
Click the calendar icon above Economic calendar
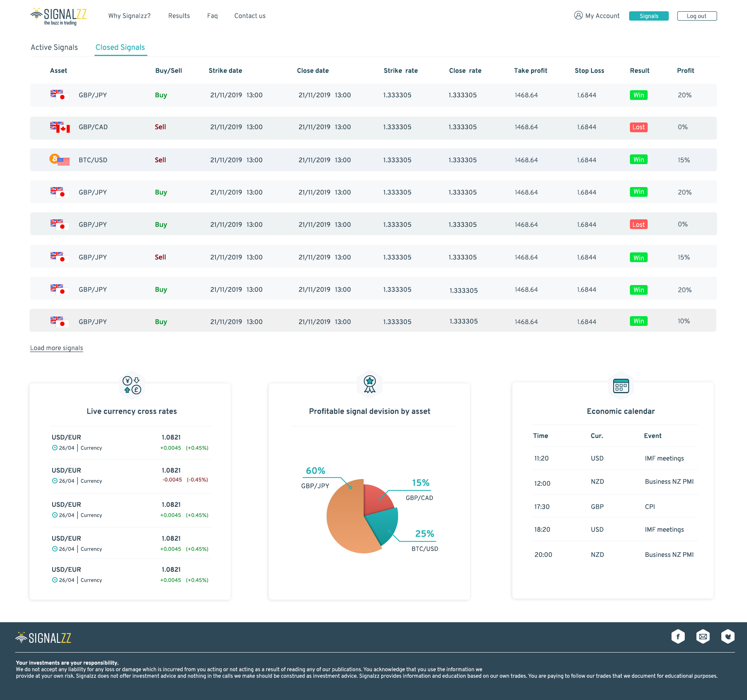tap(621, 386)
